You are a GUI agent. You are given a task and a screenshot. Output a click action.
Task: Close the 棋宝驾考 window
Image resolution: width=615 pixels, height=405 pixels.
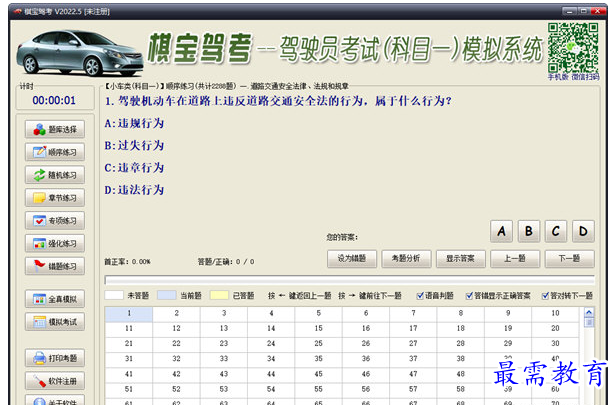tap(598, 11)
